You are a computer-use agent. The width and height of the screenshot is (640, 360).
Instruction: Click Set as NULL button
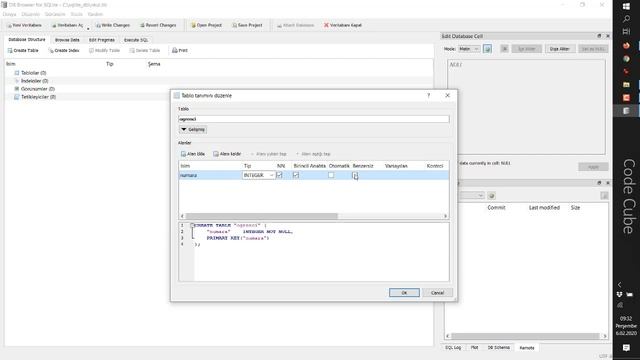(x=593, y=49)
